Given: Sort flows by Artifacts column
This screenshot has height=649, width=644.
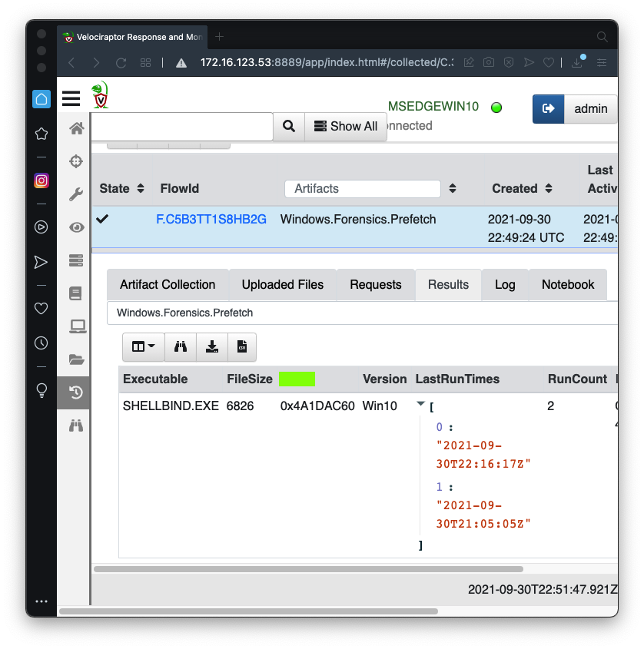Looking at the screenshot, I should click(452, 188).
